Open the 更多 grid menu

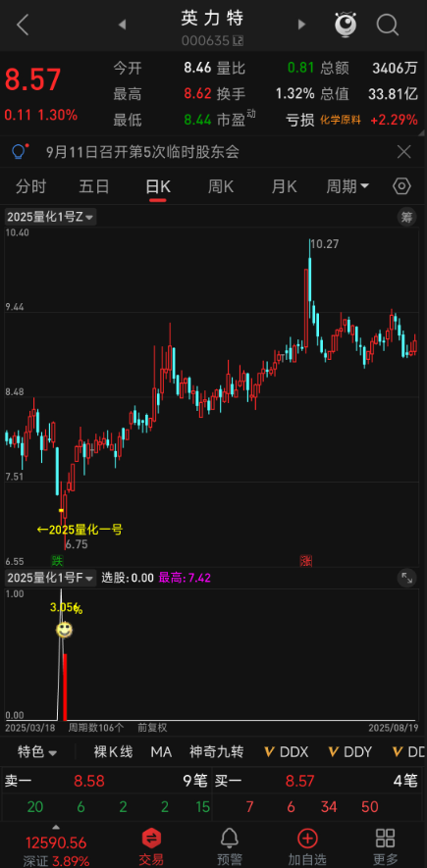385,847
